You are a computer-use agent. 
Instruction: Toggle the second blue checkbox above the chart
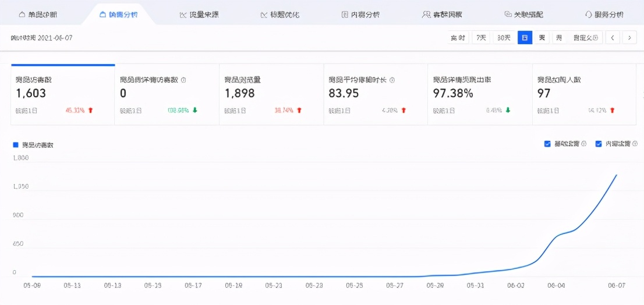click(x=599, y=144)
